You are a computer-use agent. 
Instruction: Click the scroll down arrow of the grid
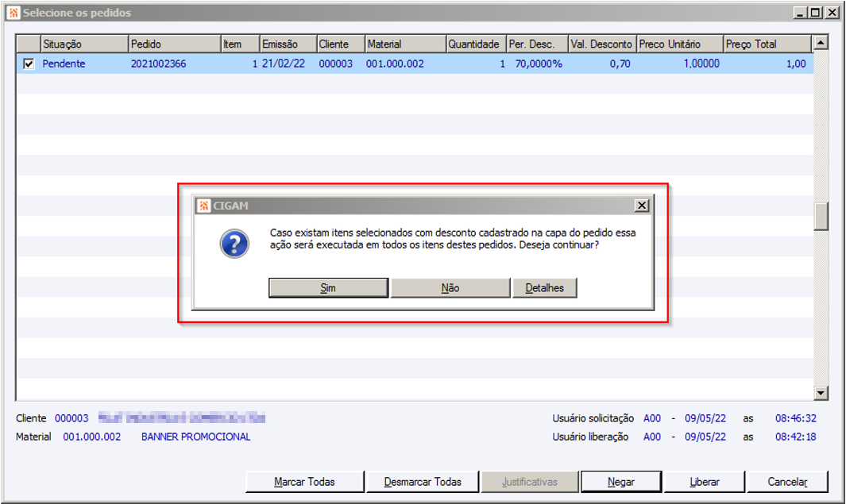pos(821,393)
